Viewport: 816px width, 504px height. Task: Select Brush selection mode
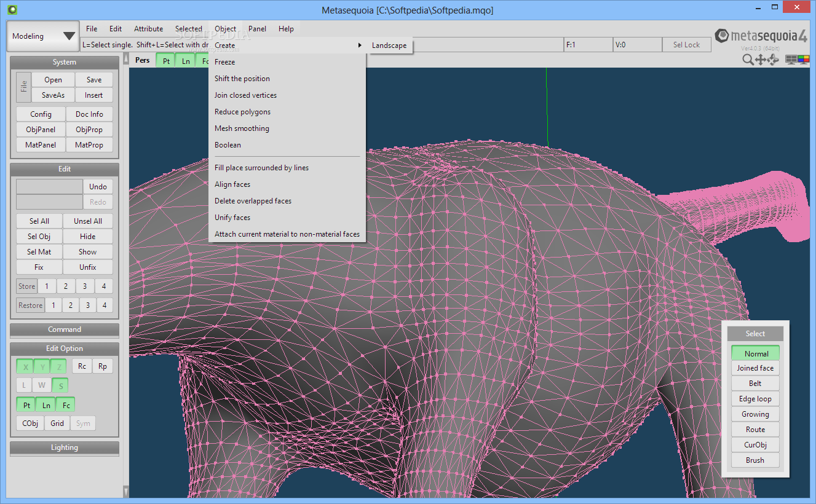756,460
